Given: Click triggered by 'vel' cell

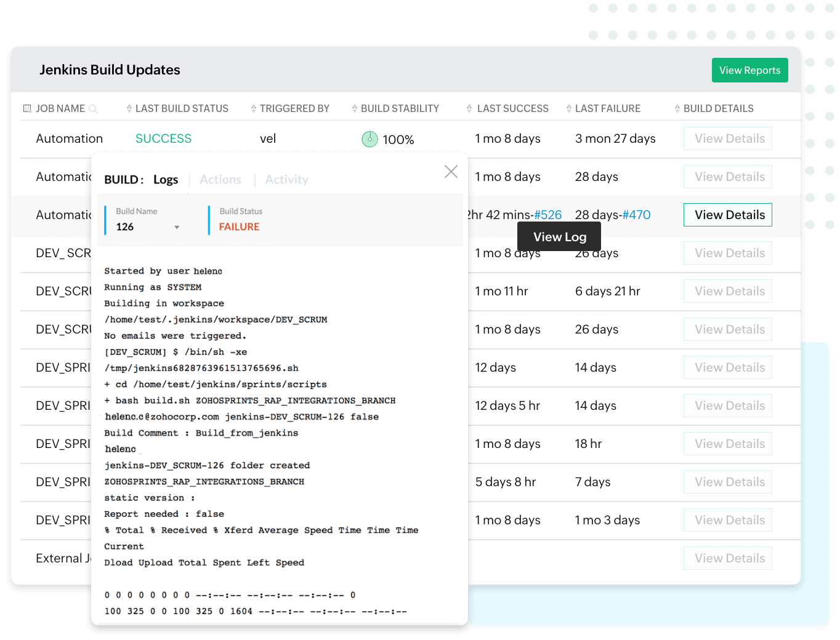Looking at the screenshot, I should pyautogui.click(x=268, y=138).
